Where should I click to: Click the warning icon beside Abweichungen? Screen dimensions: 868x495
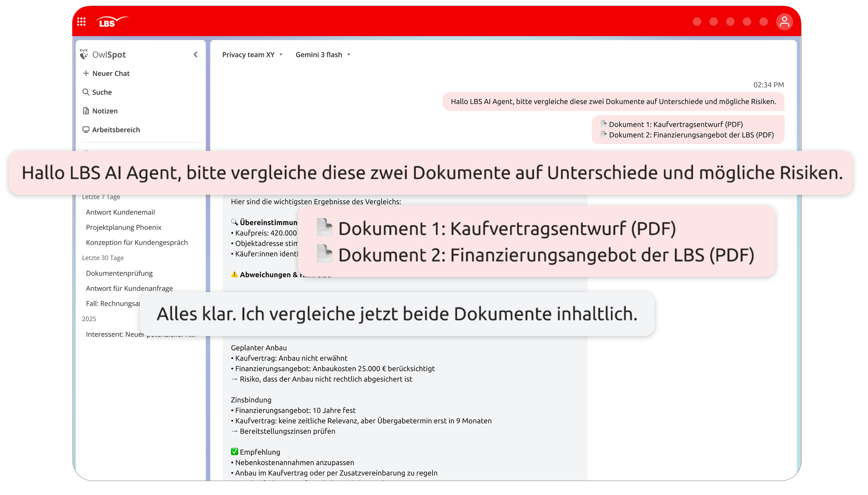point(234,274)
